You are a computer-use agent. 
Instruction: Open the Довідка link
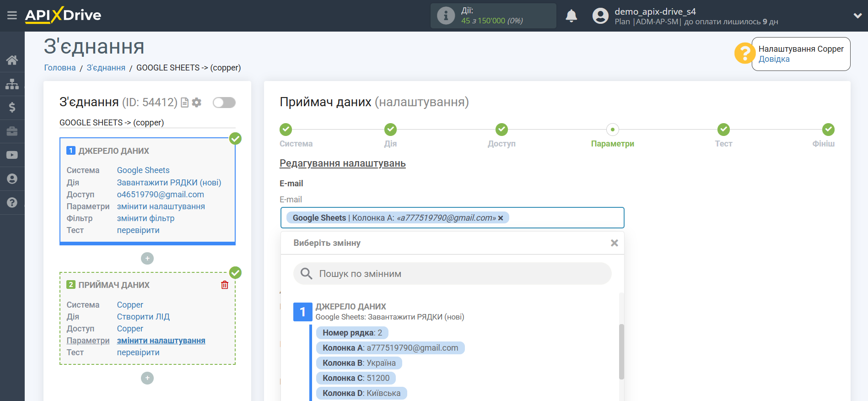[774, 59]
